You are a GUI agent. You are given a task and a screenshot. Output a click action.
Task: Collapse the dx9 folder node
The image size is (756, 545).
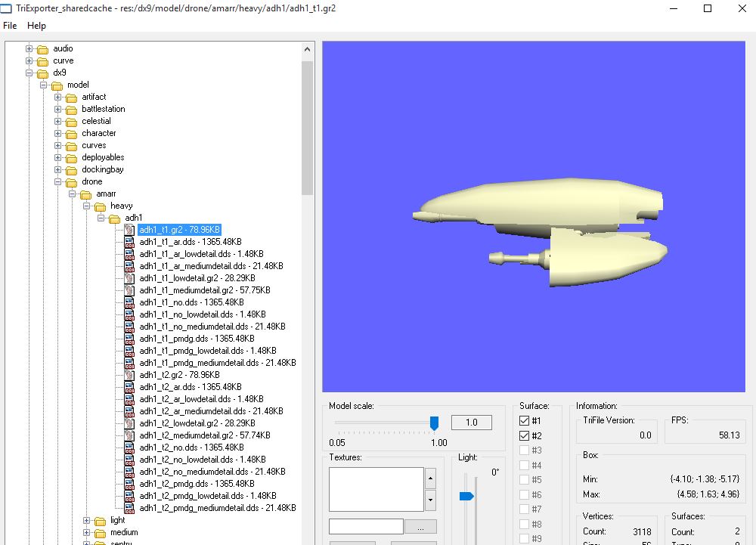(x=29, y=73)
